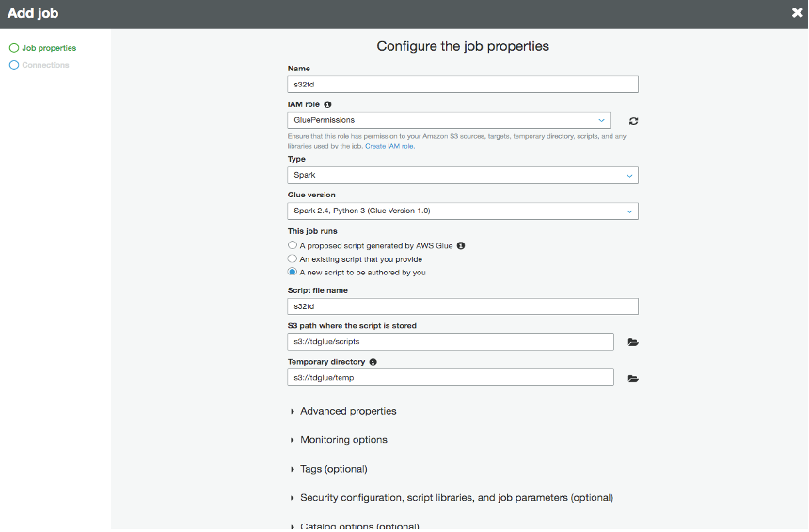Open the Type dropdown showing Spark

[x=462, y=175]
